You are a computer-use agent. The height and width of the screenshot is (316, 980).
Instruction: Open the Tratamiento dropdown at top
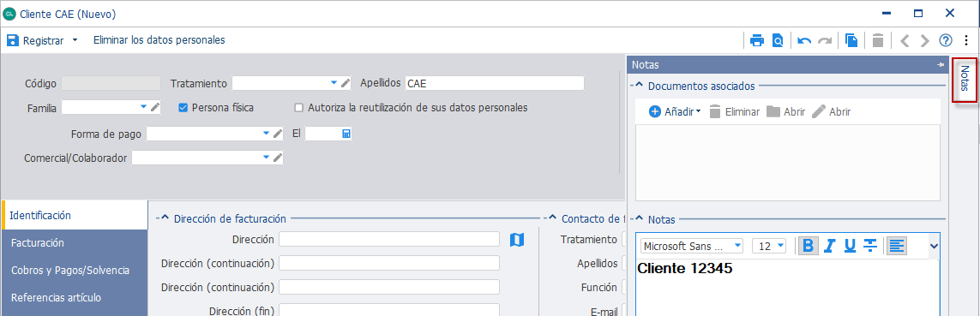(x=334, y=82)
